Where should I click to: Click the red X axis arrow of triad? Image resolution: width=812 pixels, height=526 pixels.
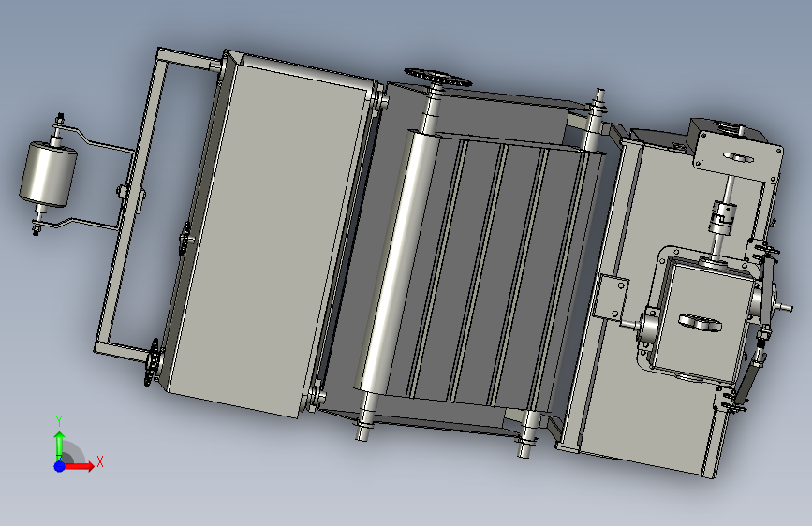click(79, 466)
